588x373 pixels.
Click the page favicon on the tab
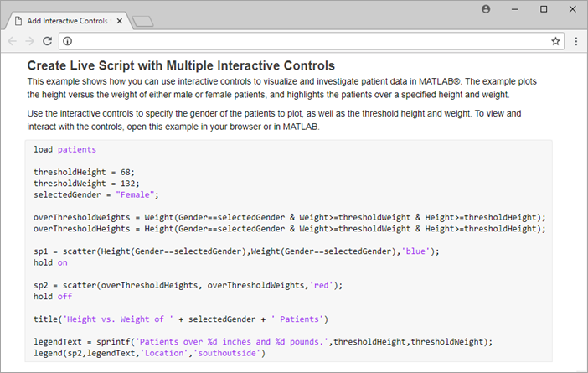[x=18, y=21]
